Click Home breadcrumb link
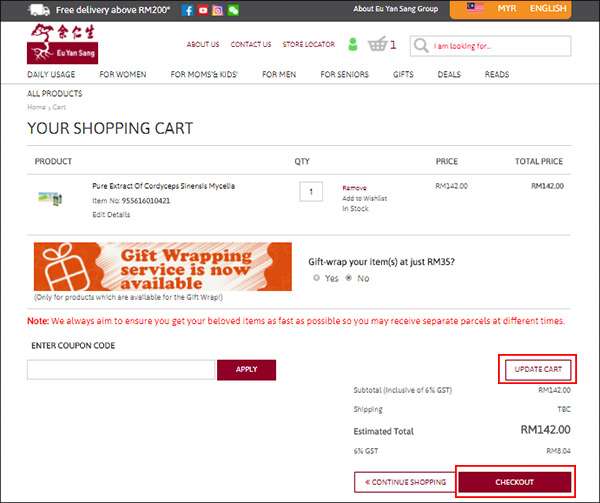Image resolution: width=600 pixels, height=503 pixels. click(x=36, y=107)
